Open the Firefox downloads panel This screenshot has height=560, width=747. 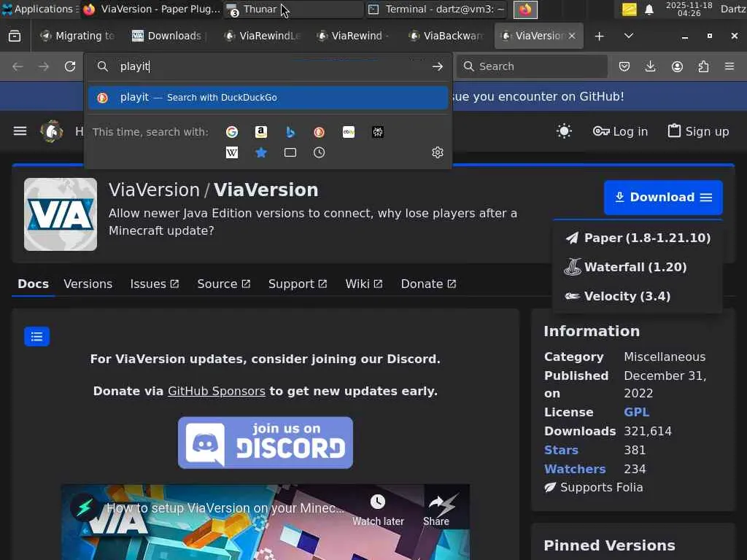pyautogui.click(x=650, y=66)
